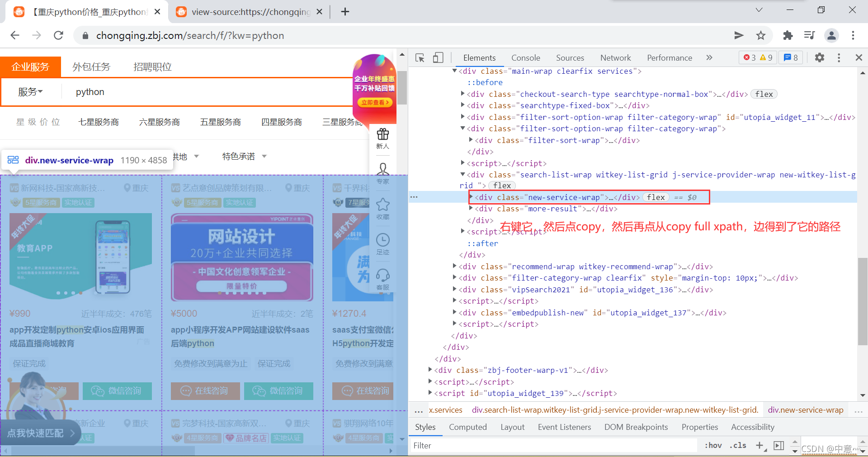Filter by 七星服务商
The height and width of the screenshot is (457, 868).
coord(99,122)
